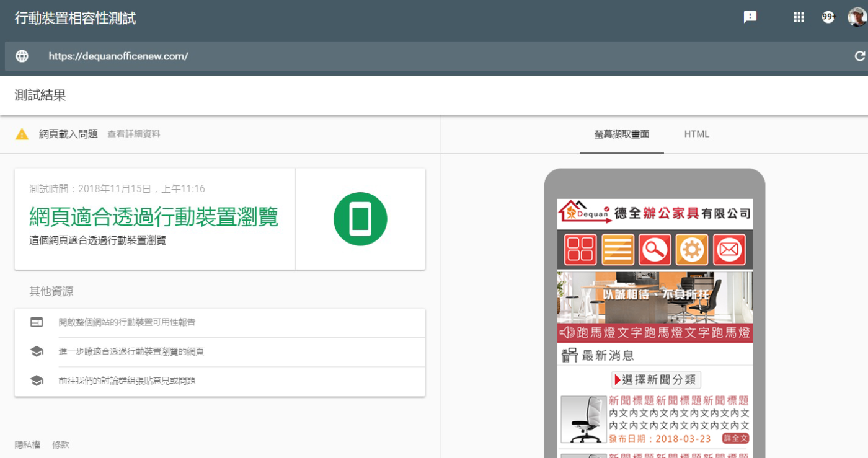Select the 螢幕擷取畫面 tab
The width and height of the screenshot is (868, 458).
coord(621,134)
